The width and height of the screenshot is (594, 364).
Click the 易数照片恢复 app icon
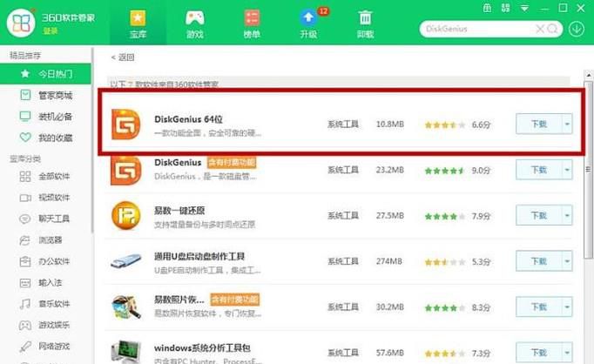[126, 307]
